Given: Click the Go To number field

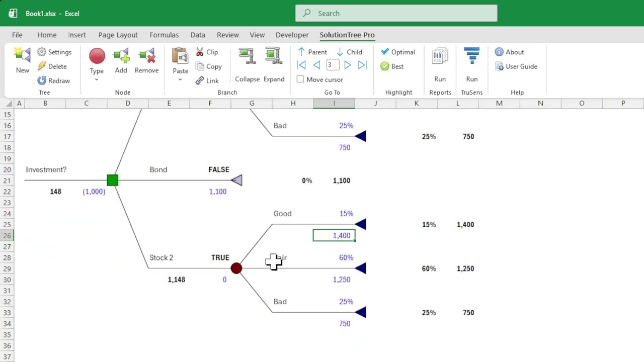Looking at the screenshot, I should 332,65.
